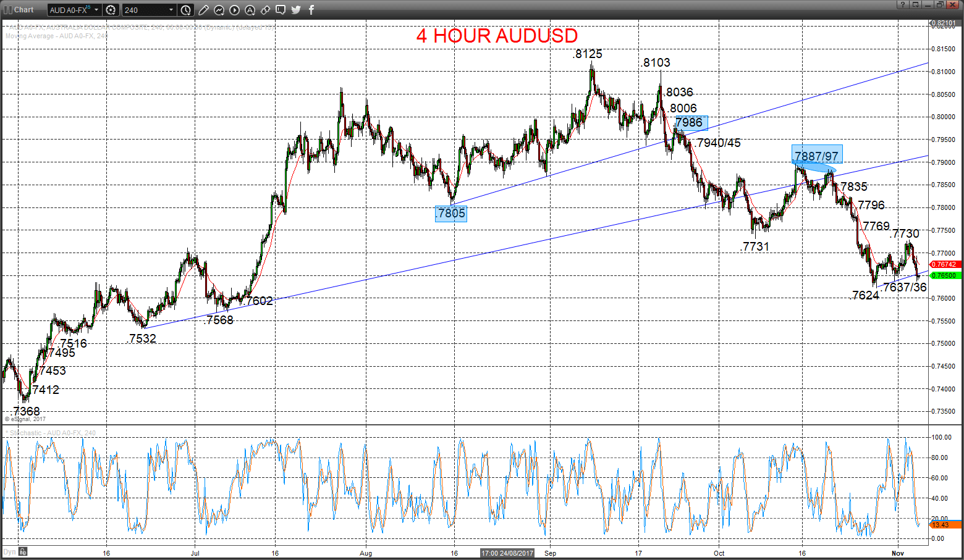
Task: Click the time template clock icon
Action: pyautogui.click(x=186, y=10)
